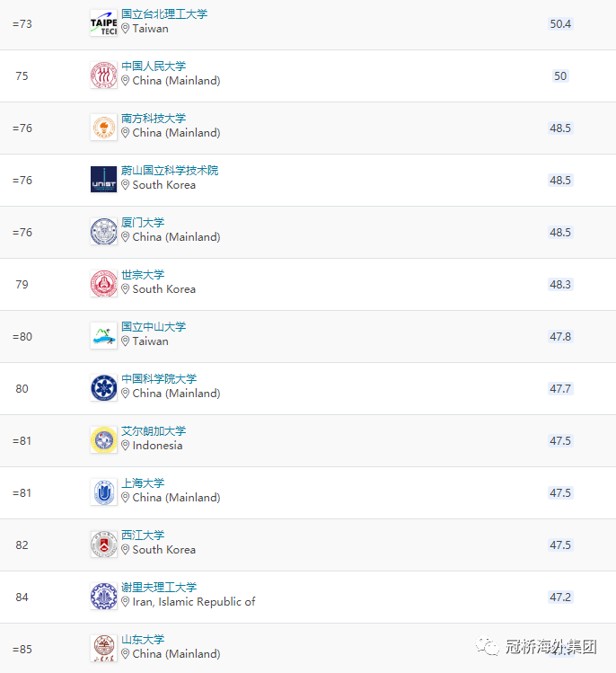Click the 艾尔朗加大学 yellow-blue emblem
The image size is (616, 673).
pyautogui.click(x=103, y=440)
